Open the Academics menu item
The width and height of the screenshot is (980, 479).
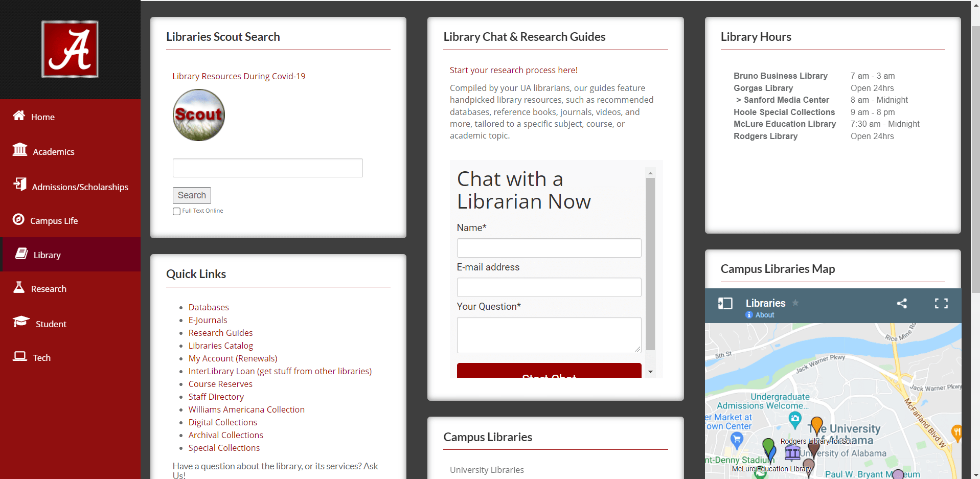[53, 152]
